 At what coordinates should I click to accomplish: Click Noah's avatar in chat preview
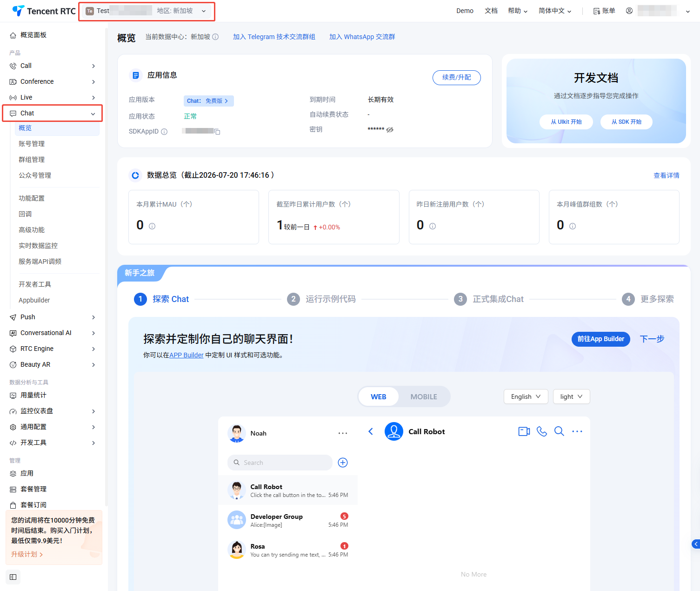click(x=237, y=433)
